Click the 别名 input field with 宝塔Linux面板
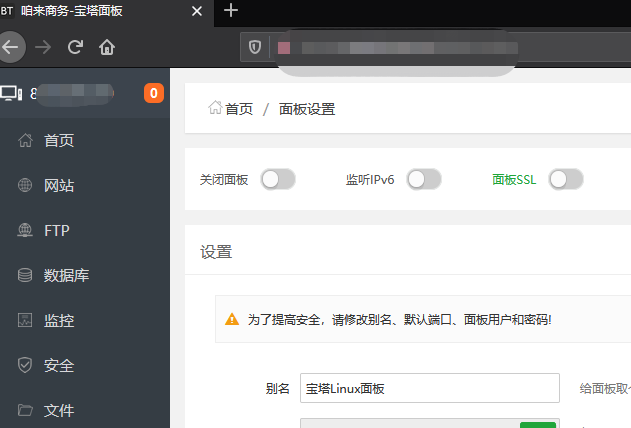The height and width of the screenshot is (428, 631). click(430, 388)
